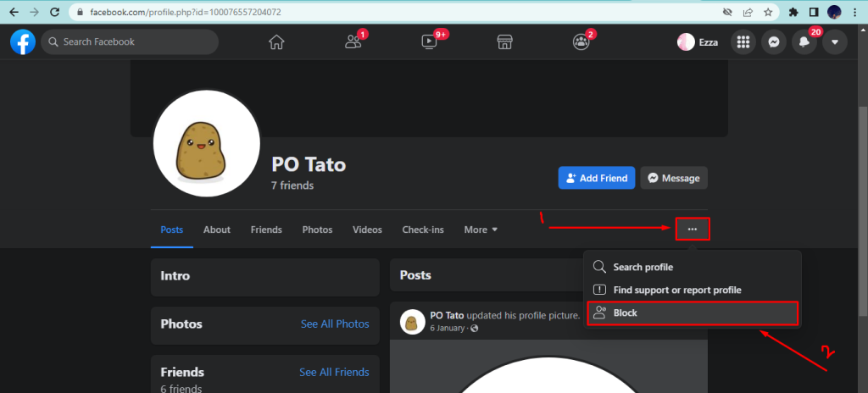Toggle the browser side panel icon

point(814,12)
